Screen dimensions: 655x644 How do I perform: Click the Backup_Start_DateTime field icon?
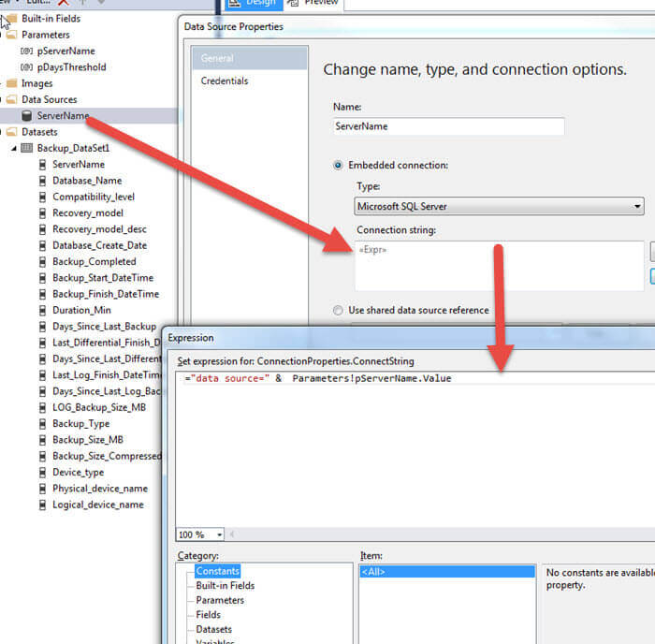[42, 278]
